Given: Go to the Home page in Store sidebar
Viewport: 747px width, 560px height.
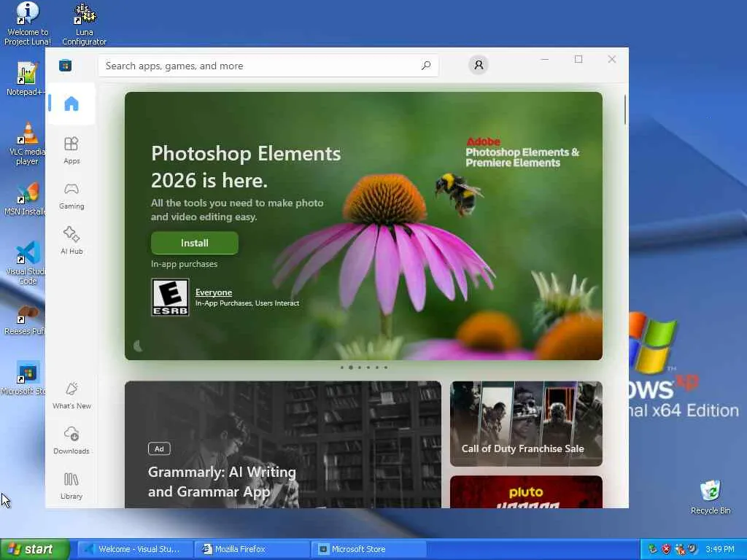Looking at the screenshot, I should tap(71, 104).
